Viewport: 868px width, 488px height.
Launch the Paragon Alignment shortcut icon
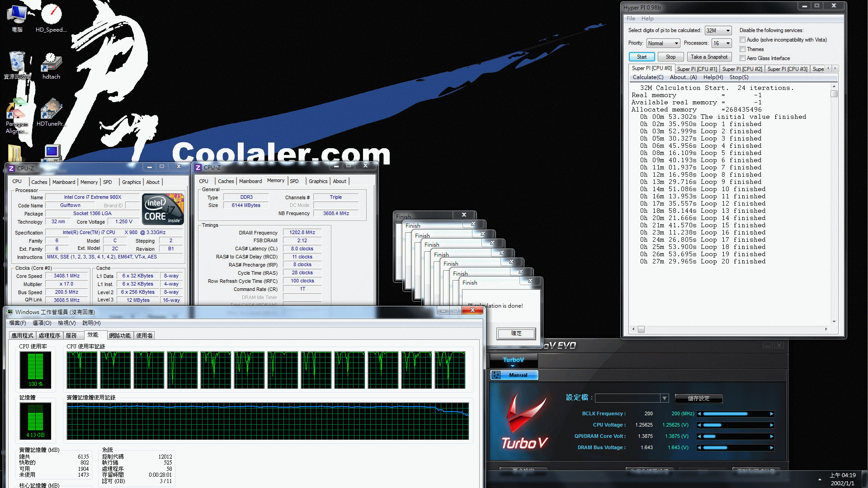[x=17, y=116]
